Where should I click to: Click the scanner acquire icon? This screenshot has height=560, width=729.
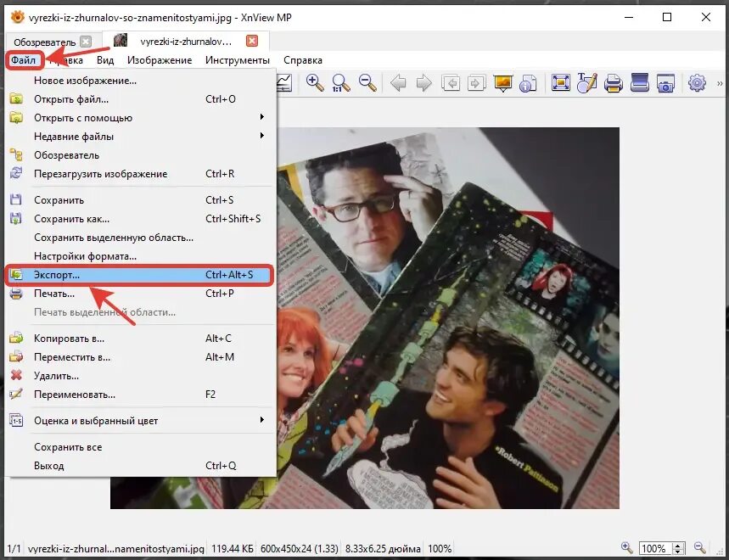click(640, 82)
